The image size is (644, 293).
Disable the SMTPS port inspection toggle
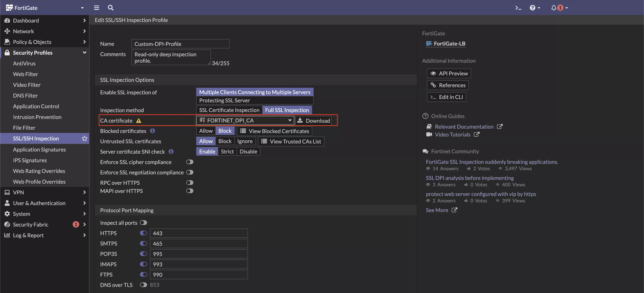(143, 243)
